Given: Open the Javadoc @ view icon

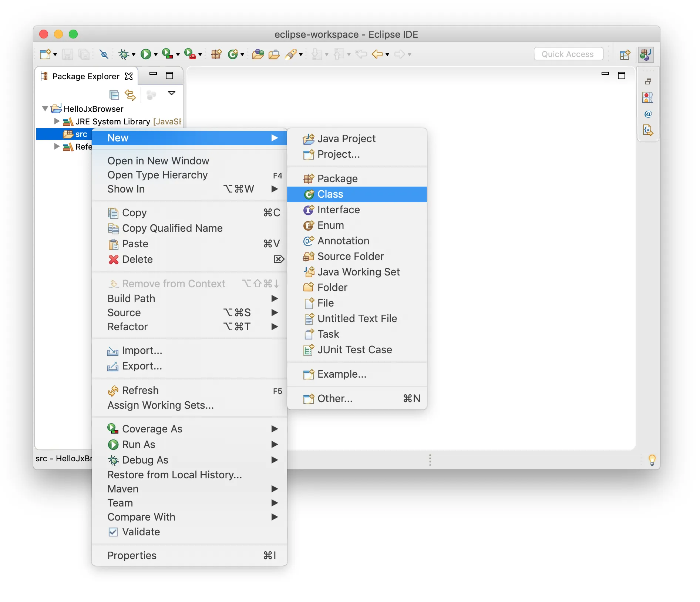Looking at the screenshot, I should click(648, 114).
